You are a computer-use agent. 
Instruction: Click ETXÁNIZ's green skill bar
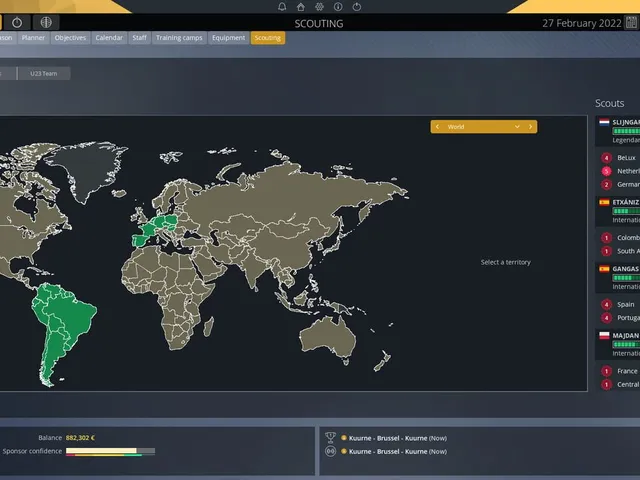click(626, 211)
